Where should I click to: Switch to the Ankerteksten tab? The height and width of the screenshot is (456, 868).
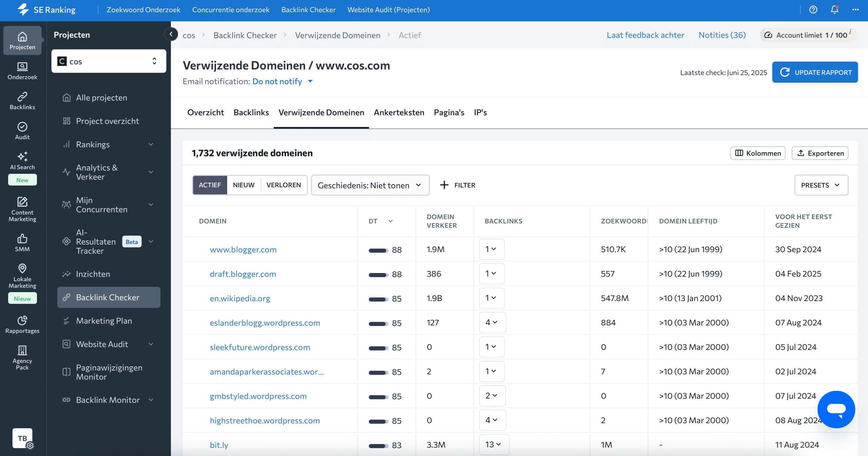click(x=399, y=112)
